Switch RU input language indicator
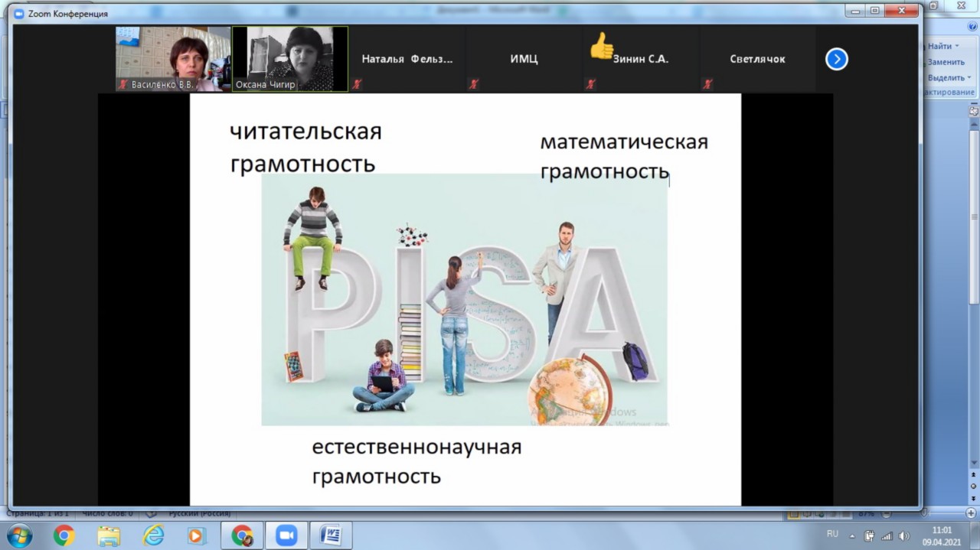This screenshot has width=980, height=550. pos(832,534)
